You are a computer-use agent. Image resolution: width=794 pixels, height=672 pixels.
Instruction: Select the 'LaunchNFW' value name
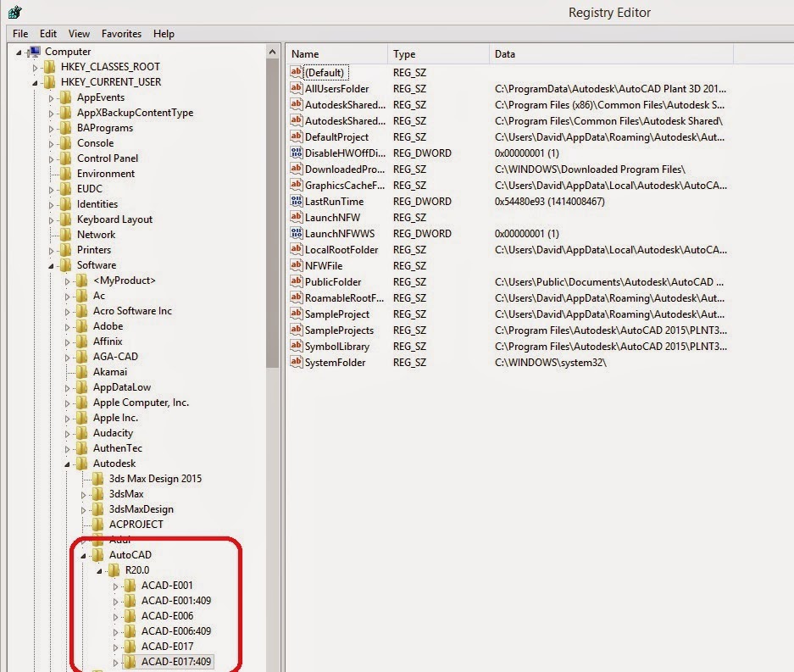pos(332,217)
